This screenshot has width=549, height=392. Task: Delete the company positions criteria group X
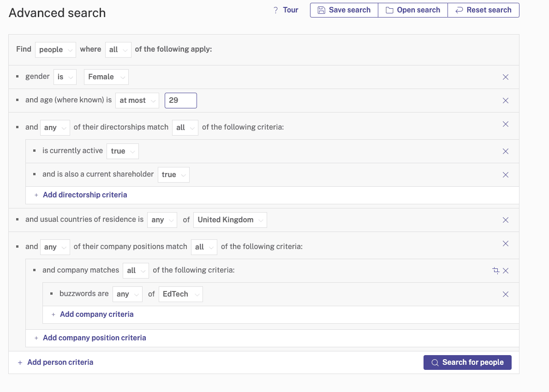505,243
